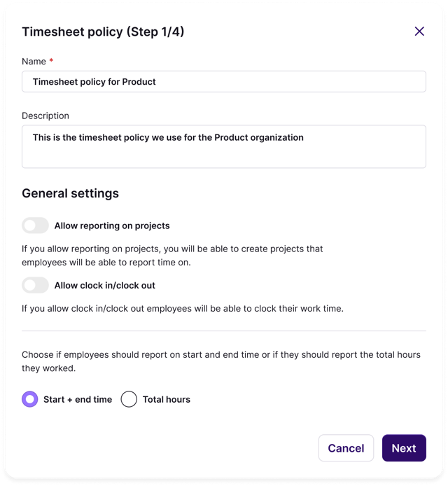This screenshot has height=486, width=448.
Task: Click the 'Total hours' label text
Action: click(x=167, y=399)
